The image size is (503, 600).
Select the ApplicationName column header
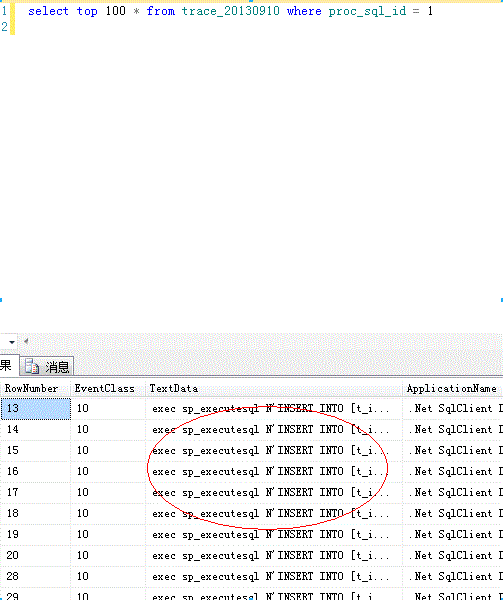point(453,388)
